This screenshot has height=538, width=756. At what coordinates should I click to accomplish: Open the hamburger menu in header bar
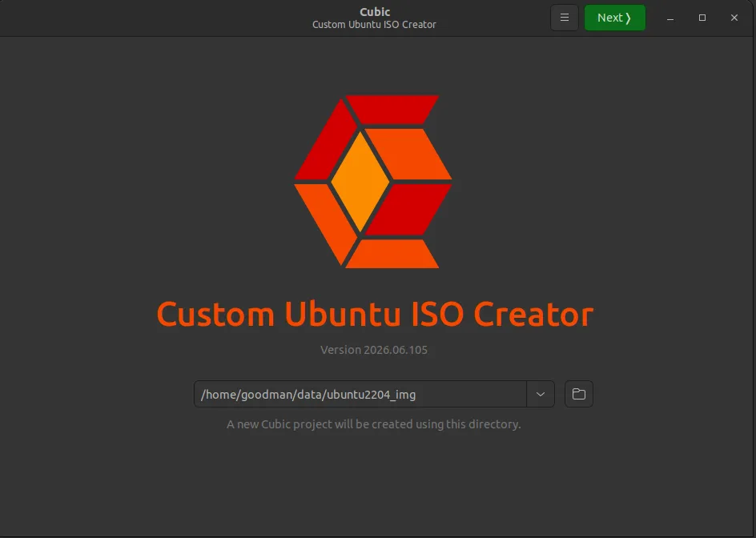(564, 18)
